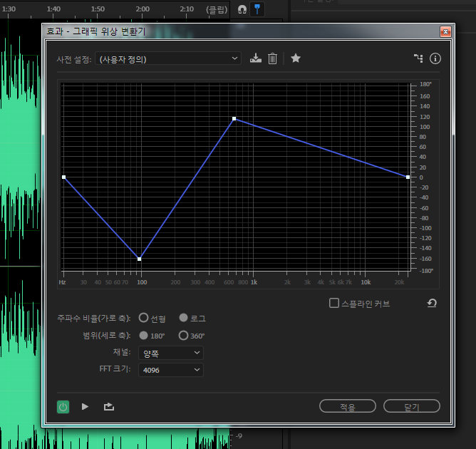Toggle snapping magnet icon in timeline
This screenshot has width=476, height=449.
click(x=242, y=9)
